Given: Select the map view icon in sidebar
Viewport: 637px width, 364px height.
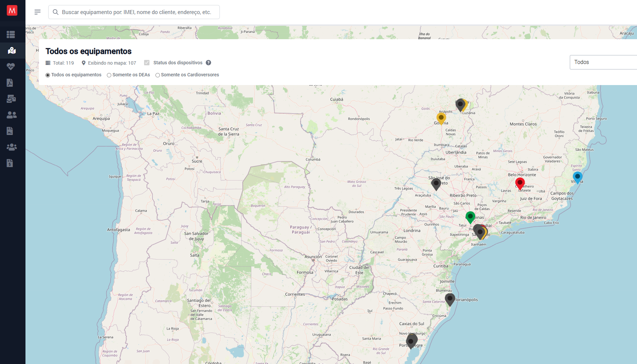Looking at the screenshot, I should click(11, 51).
